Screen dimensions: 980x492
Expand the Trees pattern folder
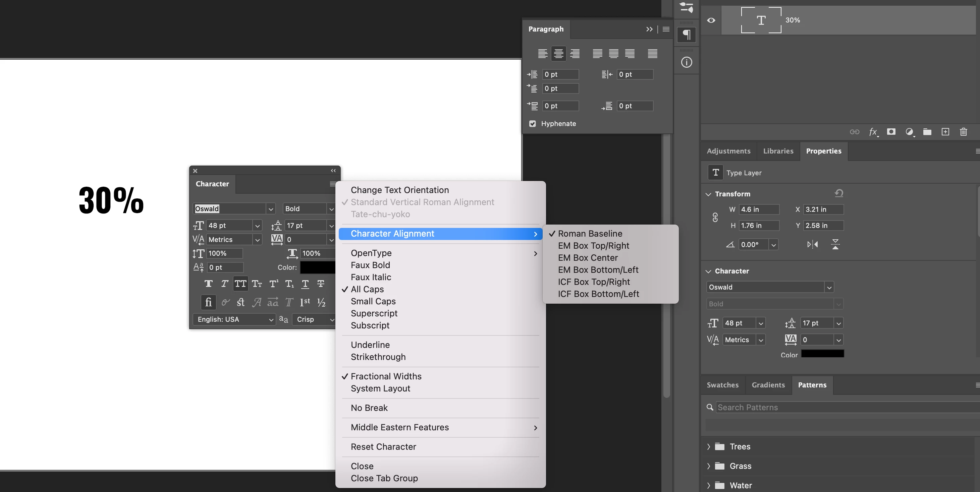[x=708, y=446]
